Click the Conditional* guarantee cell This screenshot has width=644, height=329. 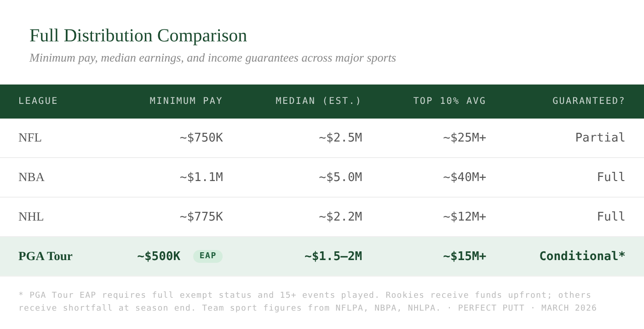tap(582, 256)
